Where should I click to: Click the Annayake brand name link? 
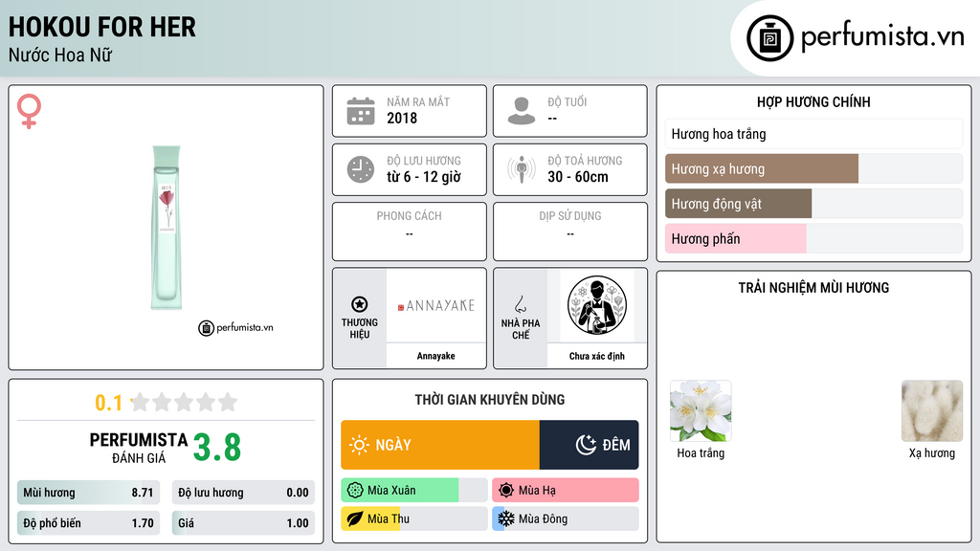tap(435, 356)
